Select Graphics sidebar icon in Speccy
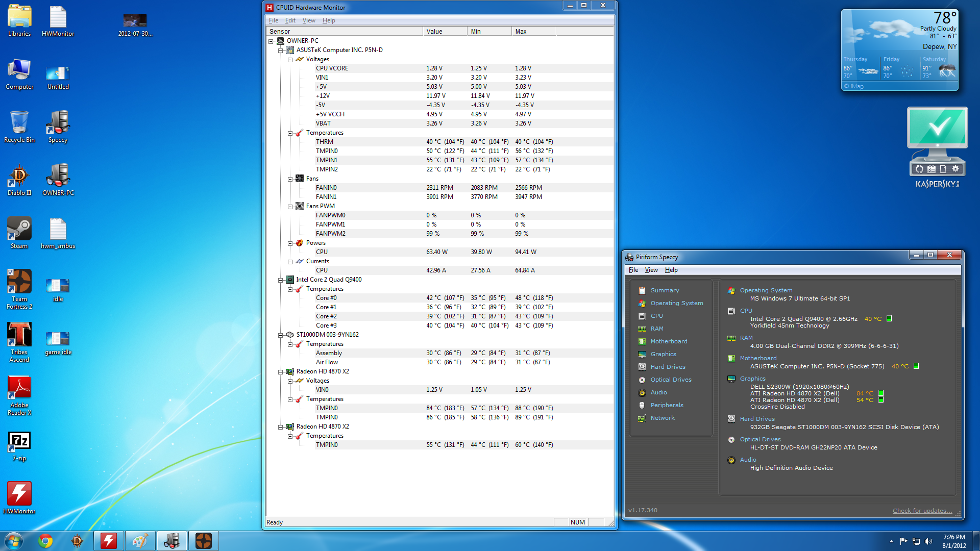The image size is (980, 551). (x=642, y=354)
